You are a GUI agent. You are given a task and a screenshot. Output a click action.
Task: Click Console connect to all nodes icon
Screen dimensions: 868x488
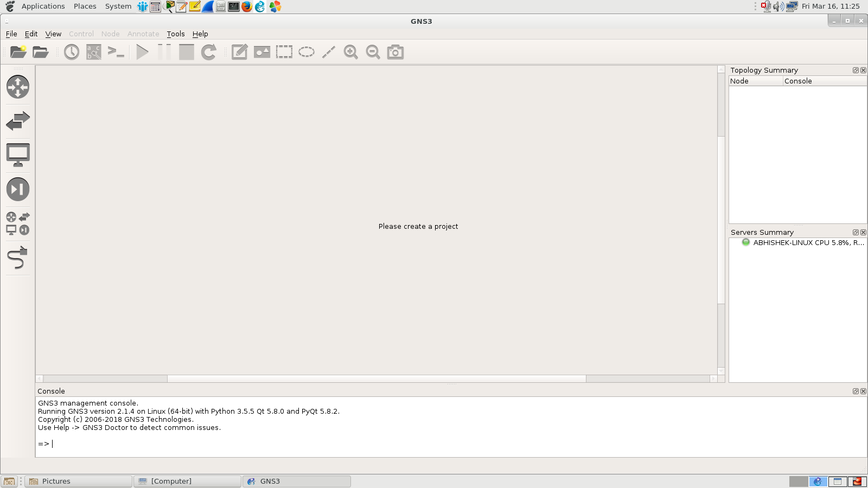pos(116,52)
